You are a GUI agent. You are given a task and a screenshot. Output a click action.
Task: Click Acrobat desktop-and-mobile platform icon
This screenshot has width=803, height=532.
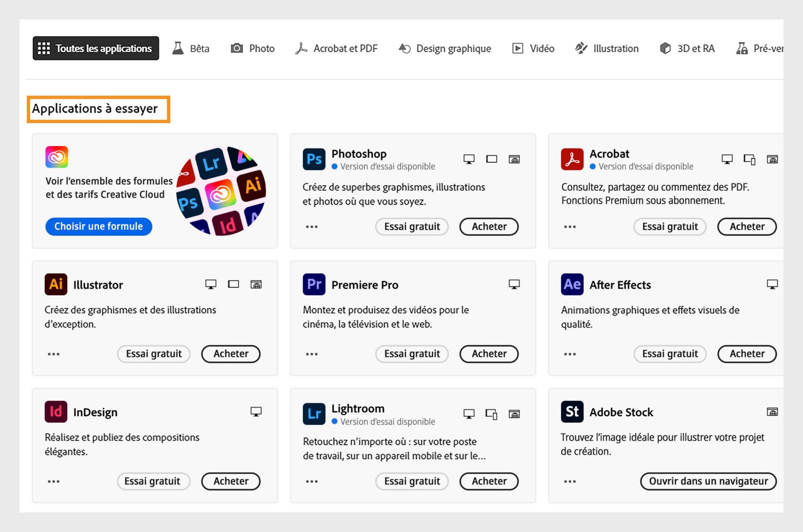click(x=749, y=159)
